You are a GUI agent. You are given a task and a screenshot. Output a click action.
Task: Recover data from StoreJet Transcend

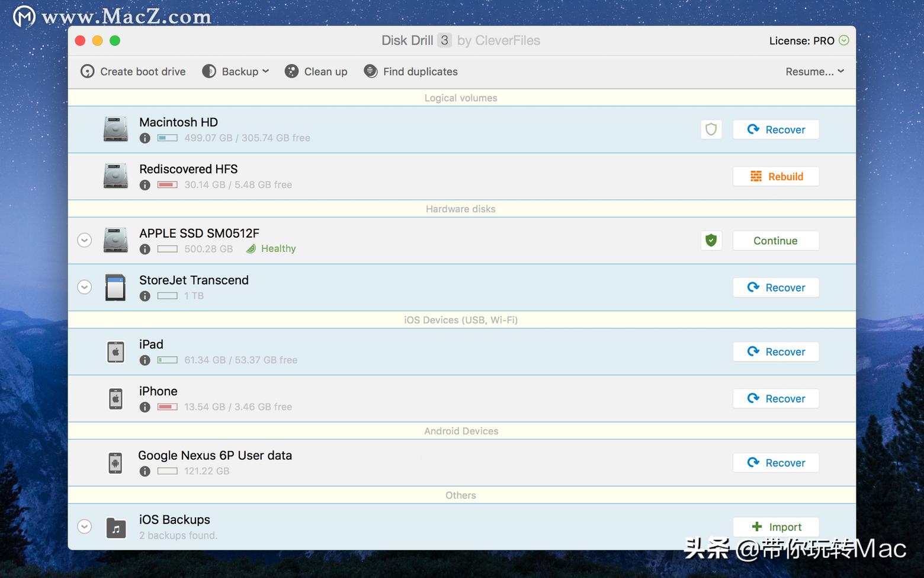coord(776,287)
